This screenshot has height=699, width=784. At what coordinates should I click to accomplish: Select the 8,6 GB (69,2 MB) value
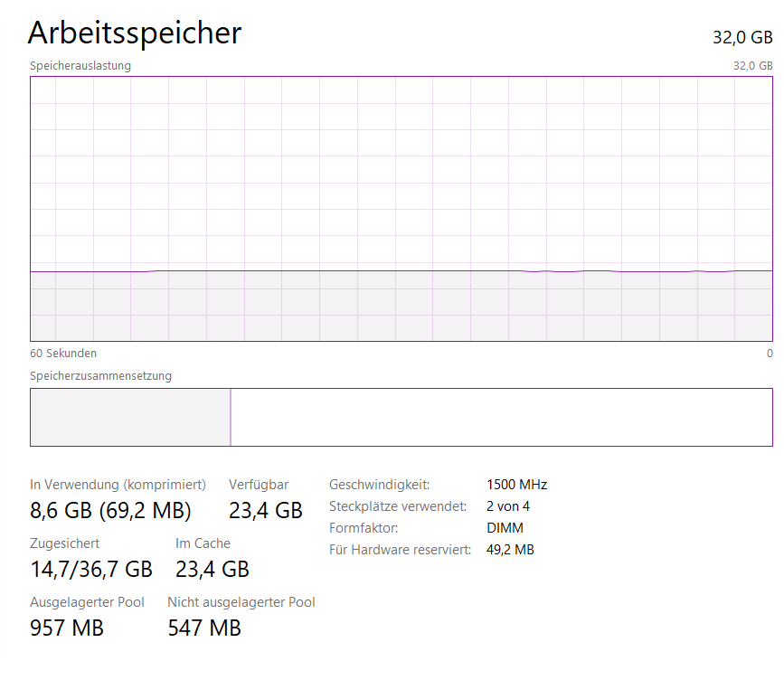pos(110,511)
